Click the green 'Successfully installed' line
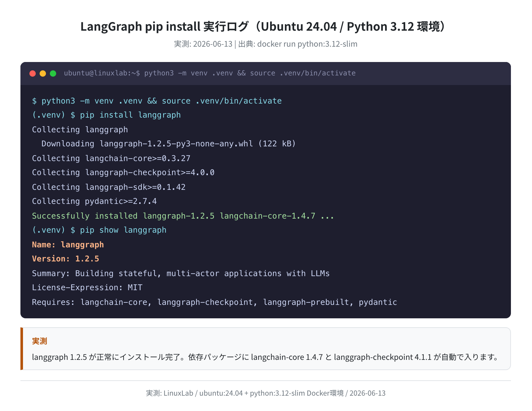532x411 pixels. 183,216
